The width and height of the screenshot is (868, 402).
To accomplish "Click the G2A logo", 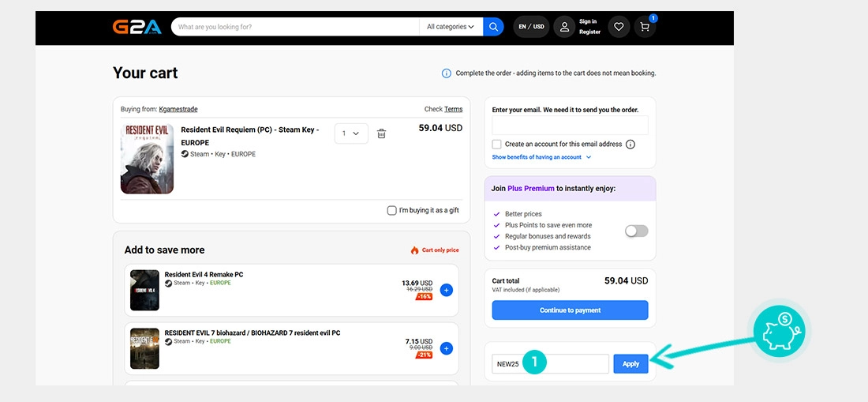I will [x=137, y=27].
